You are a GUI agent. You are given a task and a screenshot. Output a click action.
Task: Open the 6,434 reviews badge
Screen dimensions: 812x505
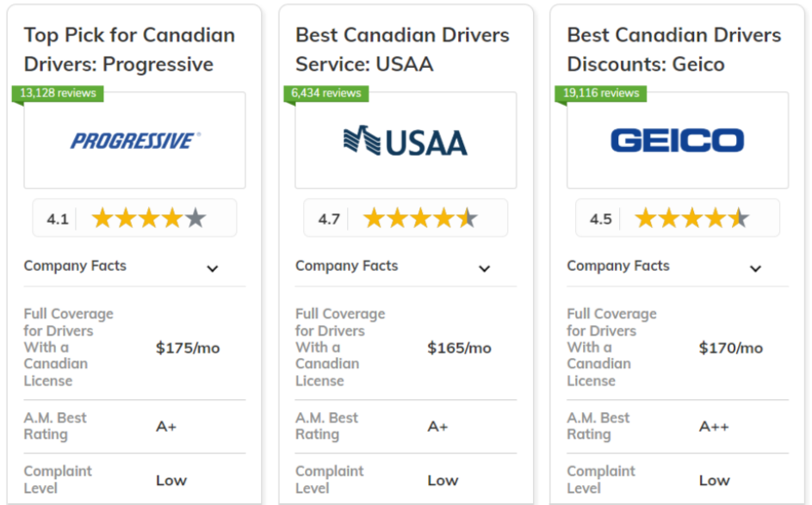click(326, 93)
